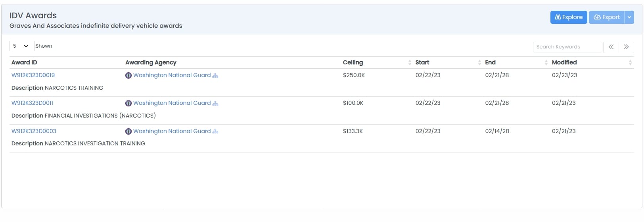Click the agency seal icon in the $100.0K row
The image size is (644, 222).
tap(128, 103)
